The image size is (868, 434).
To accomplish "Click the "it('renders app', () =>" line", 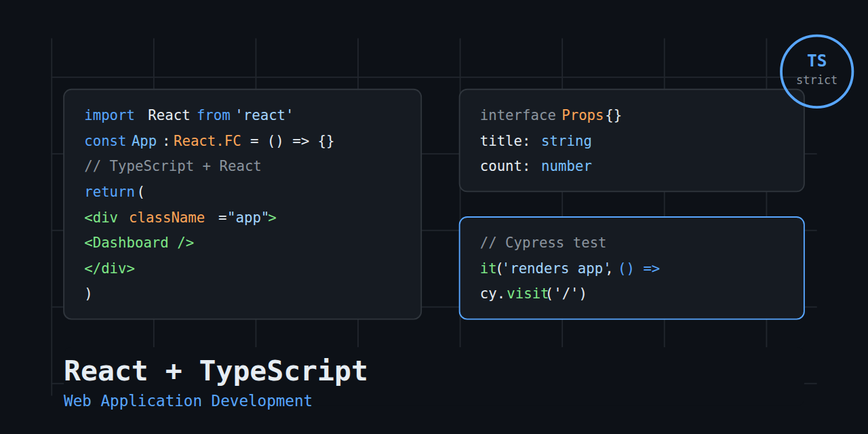I will [x=570, y=269].
